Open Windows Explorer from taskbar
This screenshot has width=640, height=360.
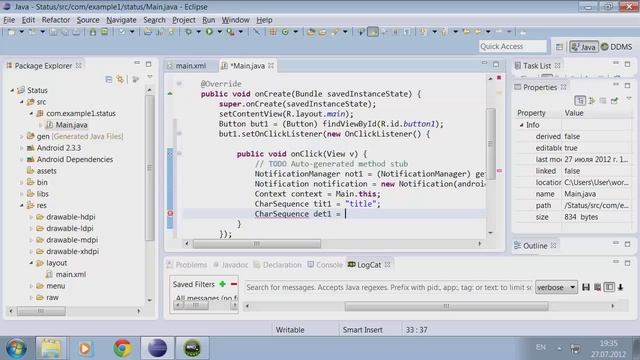click(51, 348)
